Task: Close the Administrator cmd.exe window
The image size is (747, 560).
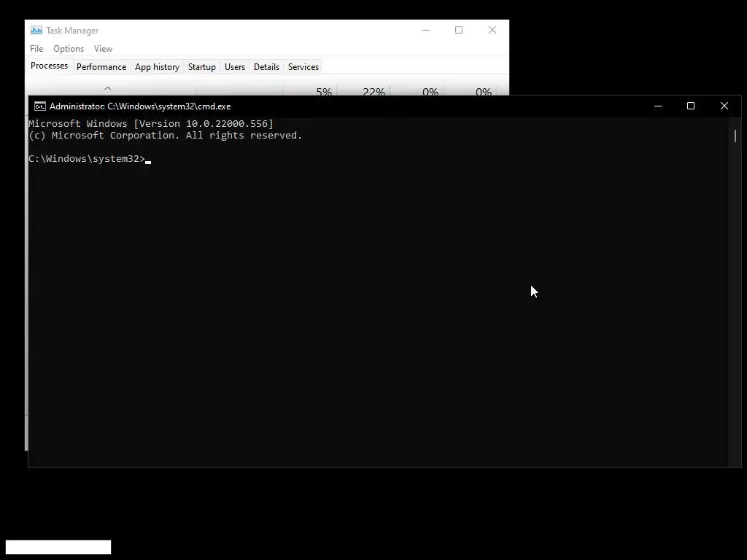Action: click(724, 106)
